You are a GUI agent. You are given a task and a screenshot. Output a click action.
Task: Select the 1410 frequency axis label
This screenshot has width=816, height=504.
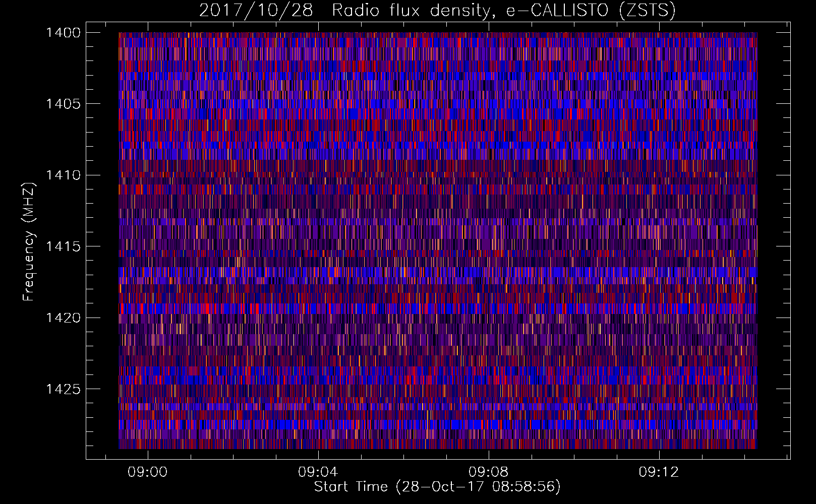(63, 175)
